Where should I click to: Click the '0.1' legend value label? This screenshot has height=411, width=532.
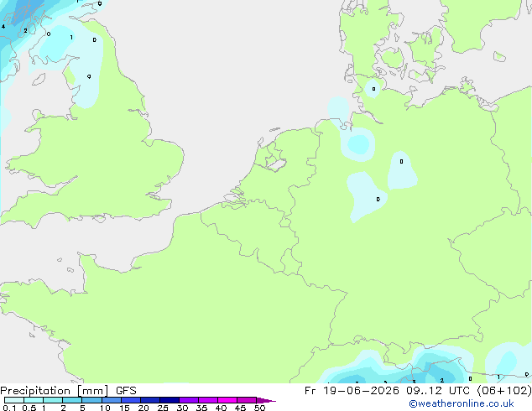9,408
